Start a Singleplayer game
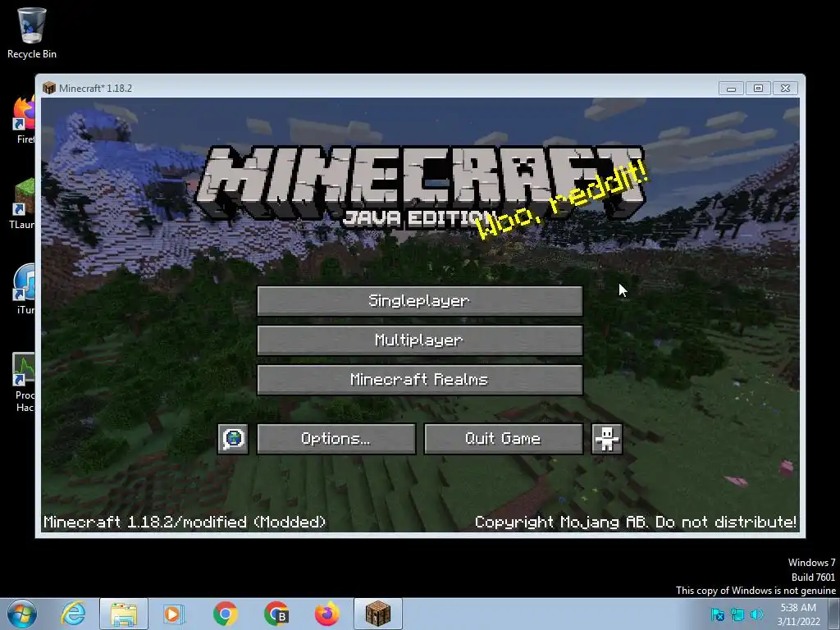 tap(419, 300)
